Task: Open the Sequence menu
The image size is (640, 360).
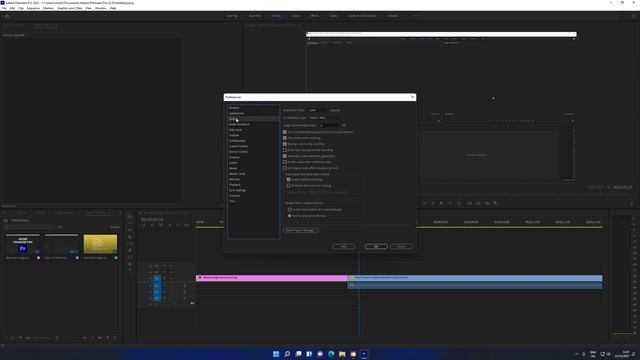Action: (x=33, y=8)
